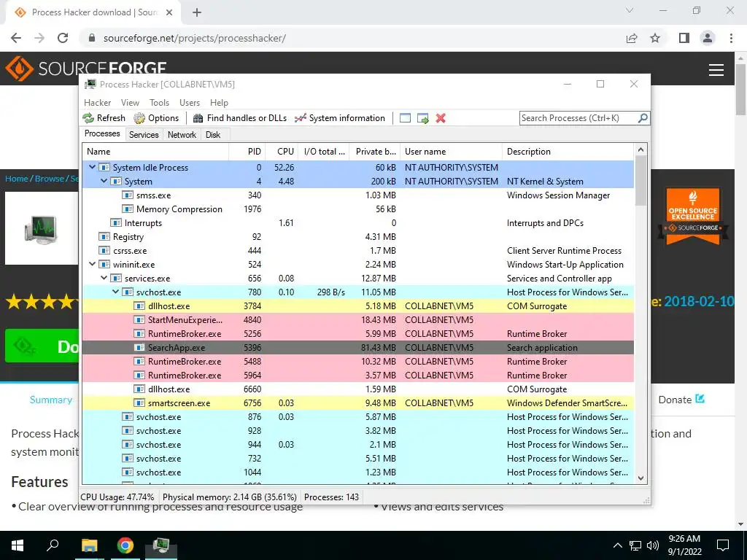Open the browser side panel icon
The width and height of the screenshot is (747, 560).
pos(684,38)
